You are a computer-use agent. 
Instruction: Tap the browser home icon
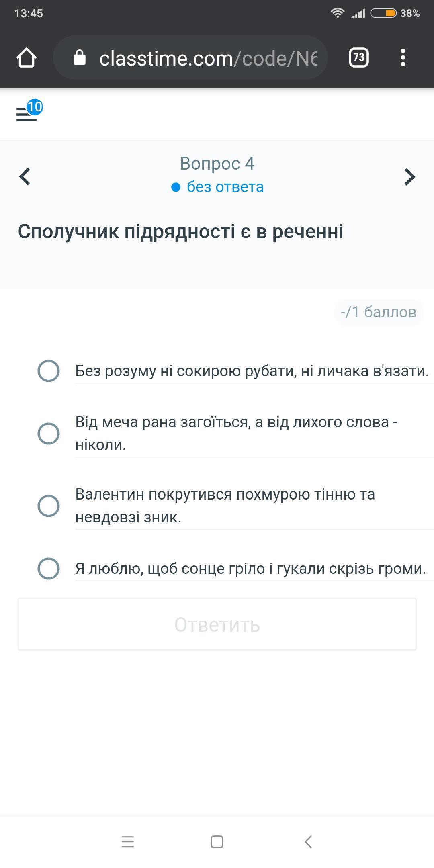[27, 57]
